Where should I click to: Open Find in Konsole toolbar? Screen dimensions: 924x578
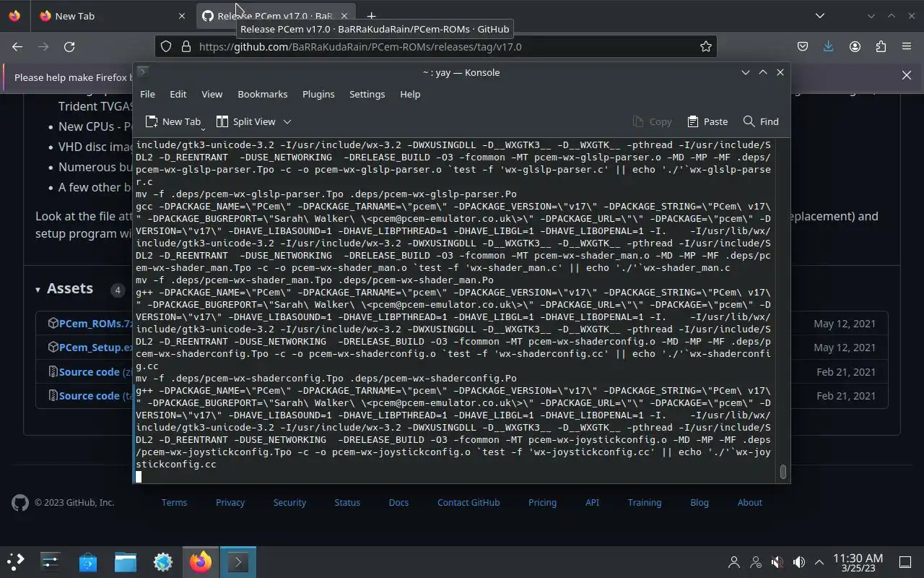coord(761,121)
